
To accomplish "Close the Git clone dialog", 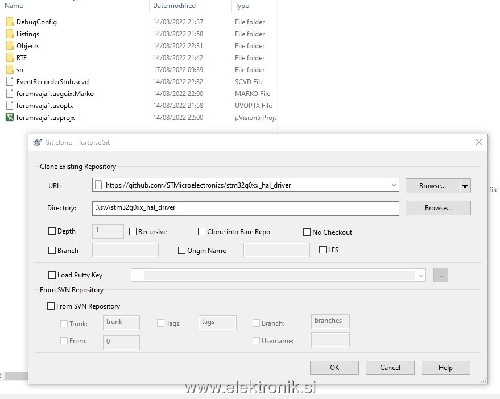I will tap(479, 142).
